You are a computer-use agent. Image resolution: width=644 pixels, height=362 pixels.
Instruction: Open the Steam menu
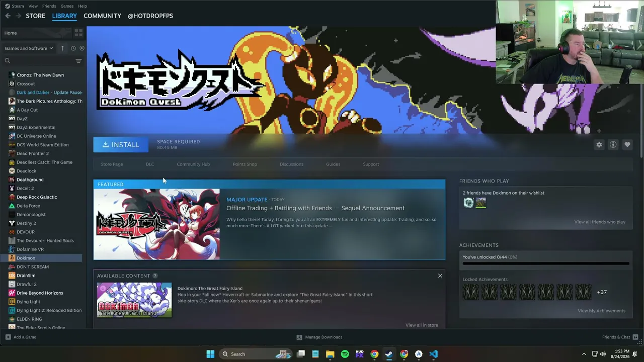tap(18, 6)
